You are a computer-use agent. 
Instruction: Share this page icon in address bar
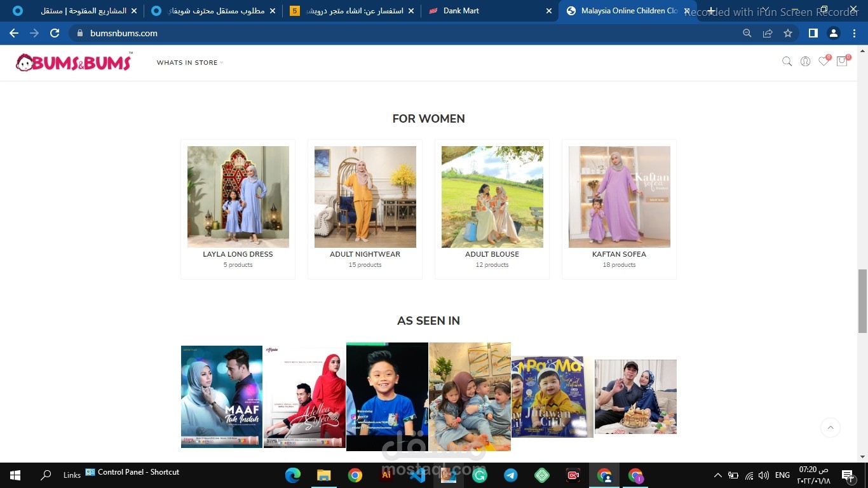(768, 33)
